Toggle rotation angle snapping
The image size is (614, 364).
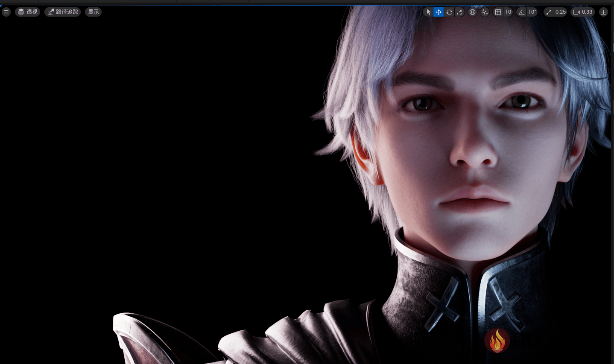coord(521,12)
